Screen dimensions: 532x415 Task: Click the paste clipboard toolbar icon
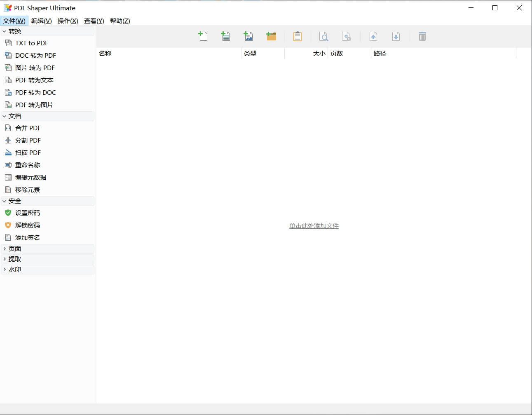297,36
